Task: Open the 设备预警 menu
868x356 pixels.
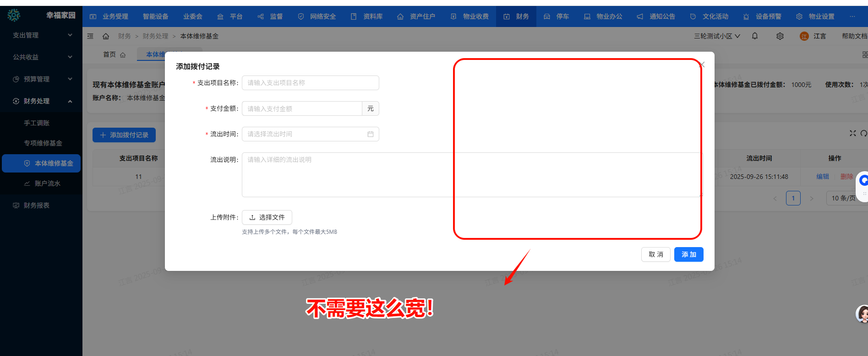Action: 763,16
